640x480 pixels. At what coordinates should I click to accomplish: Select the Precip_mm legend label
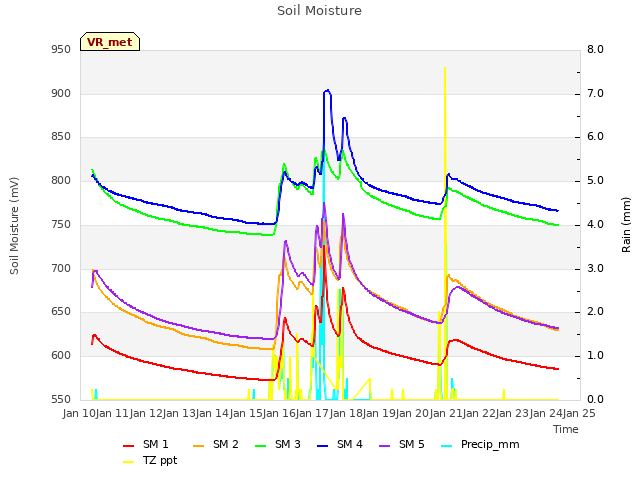490,444
